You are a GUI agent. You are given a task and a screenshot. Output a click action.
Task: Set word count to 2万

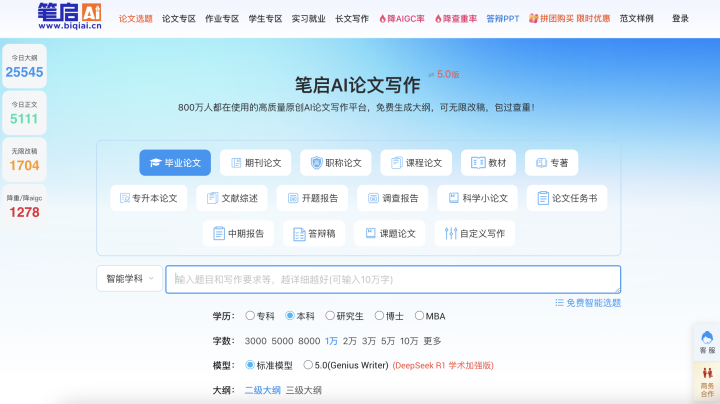349,341
